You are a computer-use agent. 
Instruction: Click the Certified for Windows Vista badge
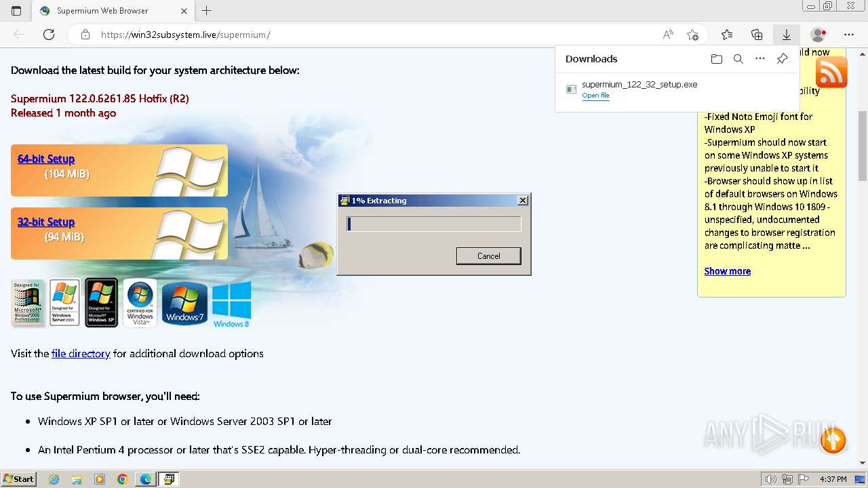tap(140, 303)
